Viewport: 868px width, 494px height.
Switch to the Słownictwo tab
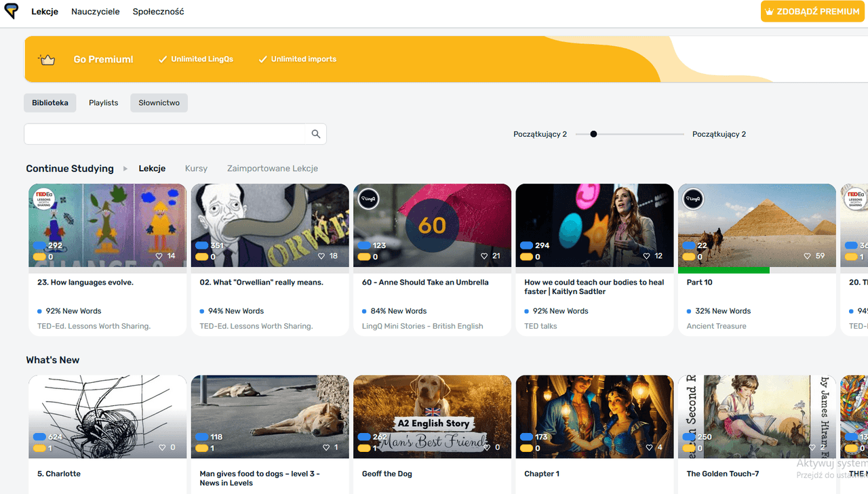(x=159, y=103)
